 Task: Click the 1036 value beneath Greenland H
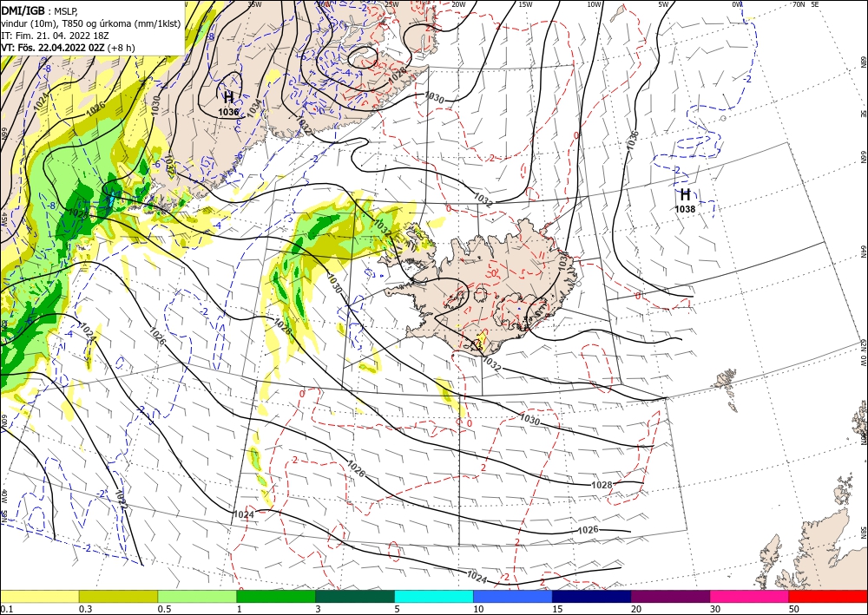click(x=228, y=112)
